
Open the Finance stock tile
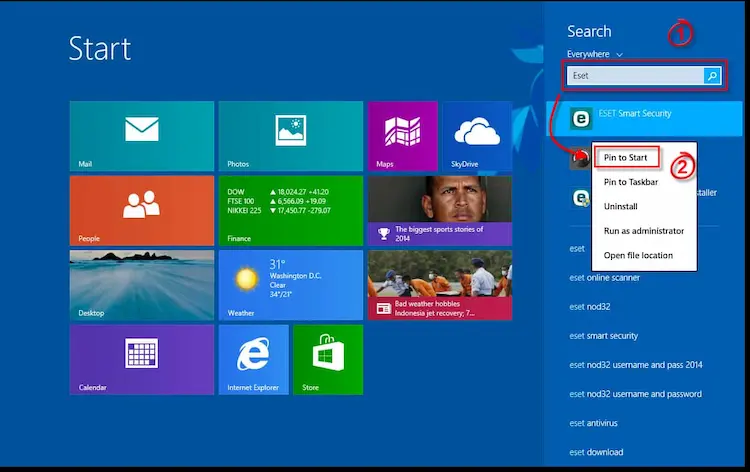click(x=291, y=210)
